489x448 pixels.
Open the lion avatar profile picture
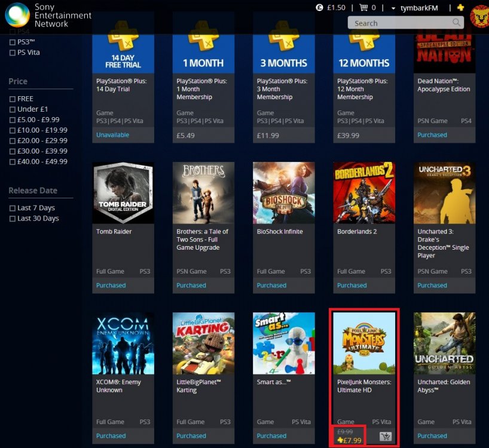click(x=479, y=16)
